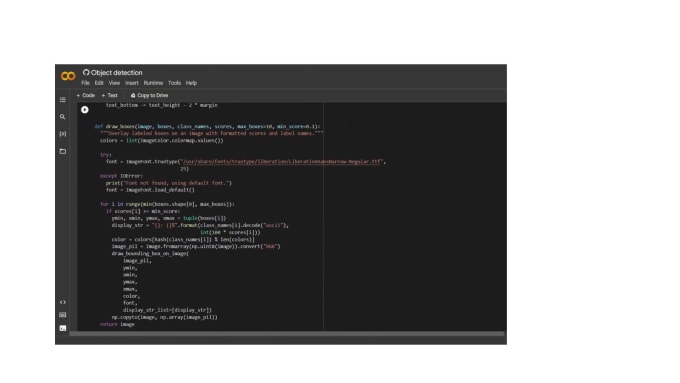Open the code snippets icon
The height and width of the screenshot is (383, 680).
click(63, 302)
